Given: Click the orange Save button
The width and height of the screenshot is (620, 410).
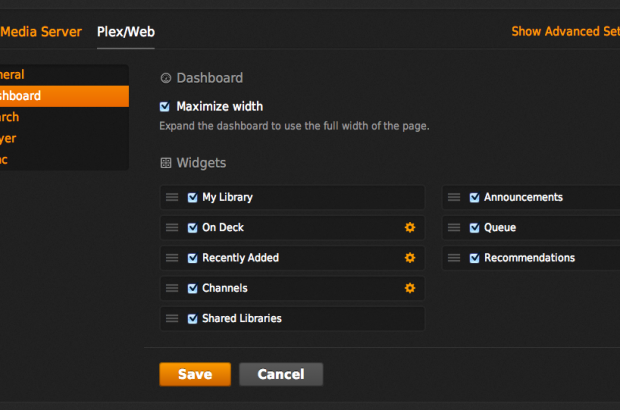Looking at the screenshot, I should (195, 374).
